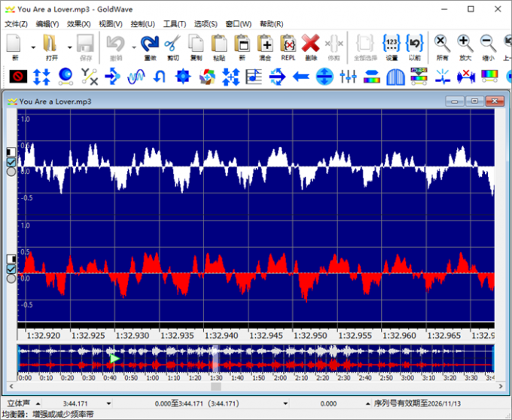Open the 文件(Z) menu
Image resolution: width=512 pixels, height=420 pixels.
pyautogui.click(x=16, y=24)
